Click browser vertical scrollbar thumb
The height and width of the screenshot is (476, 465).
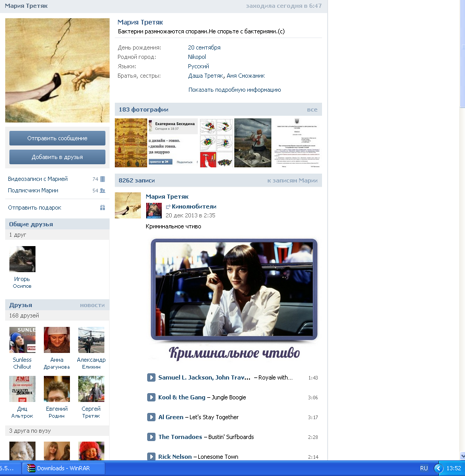click(462, 53)
